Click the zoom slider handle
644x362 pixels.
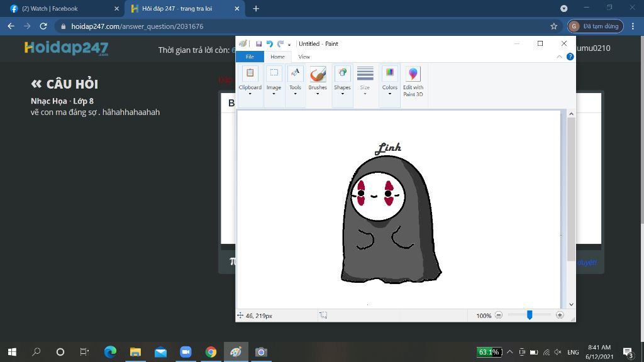[x=530, y=315]
